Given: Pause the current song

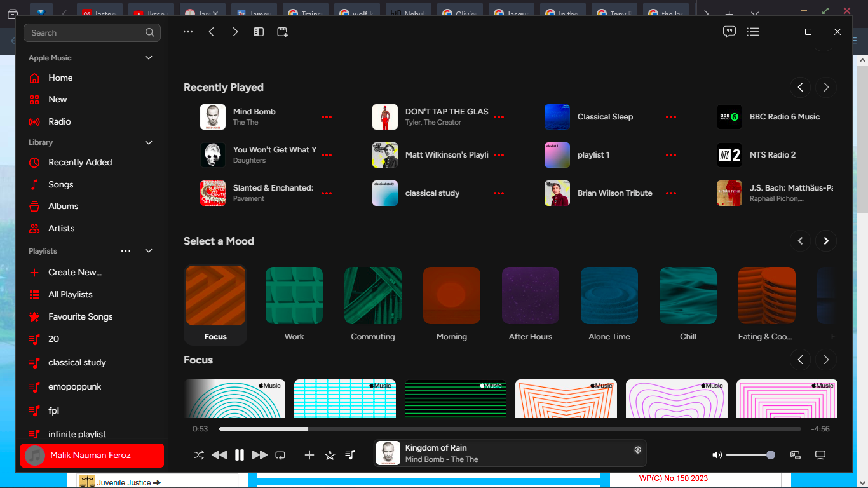Looking at the screenshot, I should (240, 455).
